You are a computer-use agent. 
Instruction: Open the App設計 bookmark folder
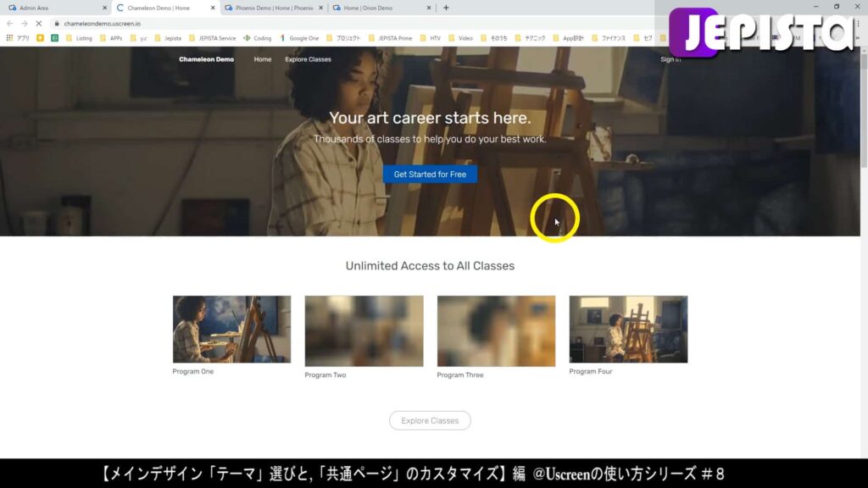pos(568,38)
